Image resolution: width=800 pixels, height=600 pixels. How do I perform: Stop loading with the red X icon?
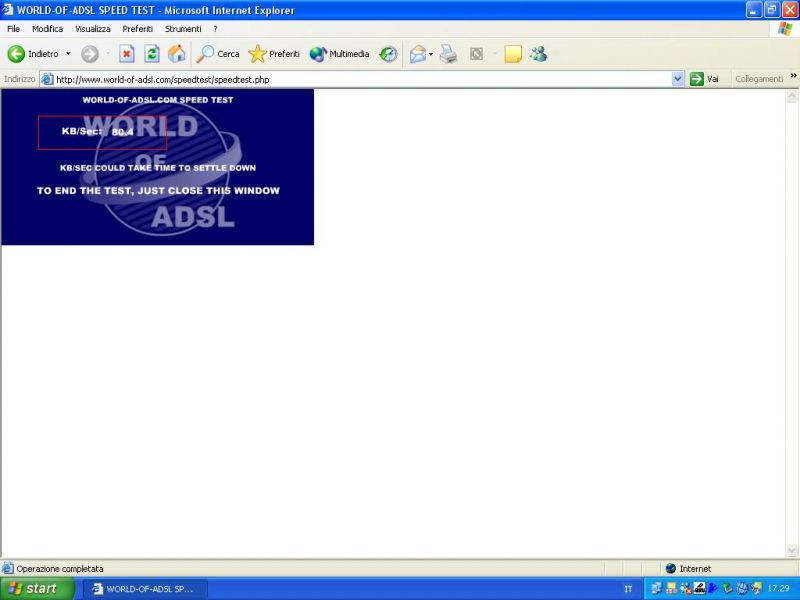(127, 54)
